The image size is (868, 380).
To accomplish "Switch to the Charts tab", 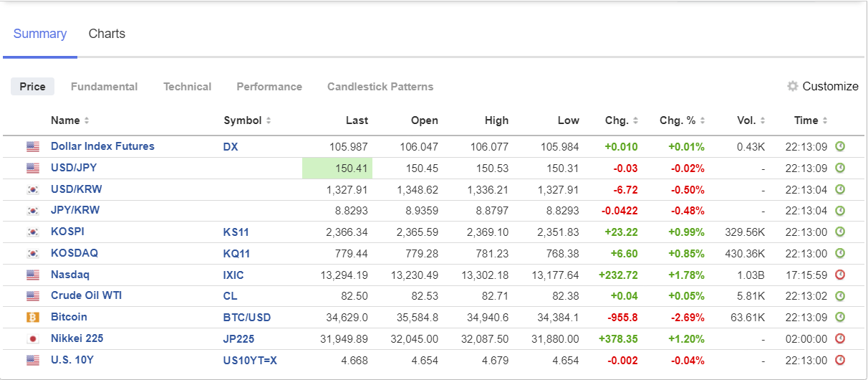I will [x=107, y=34].
